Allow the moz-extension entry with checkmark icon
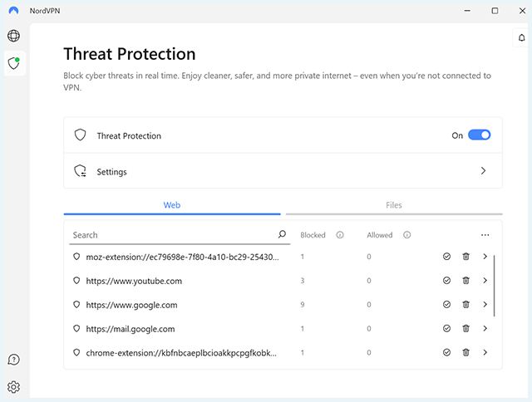This screenshot has width=532, height=402. tap(446, 257)
